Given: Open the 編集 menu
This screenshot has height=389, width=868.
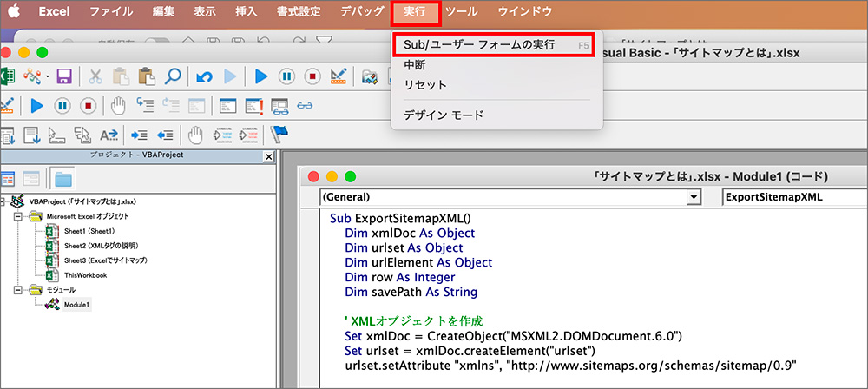Looking at the screenshot, I should pos(163,11).
